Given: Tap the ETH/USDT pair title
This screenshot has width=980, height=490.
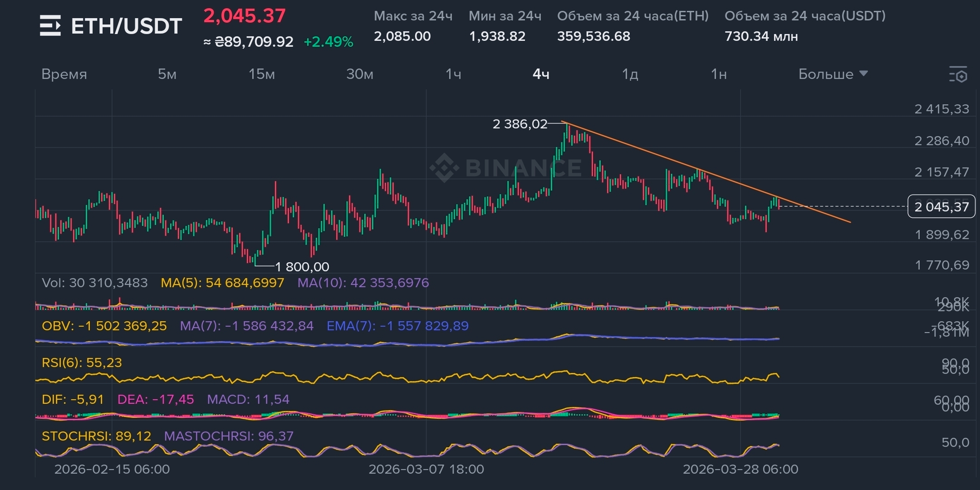Looking at the screenshot, I should pos(127,26).
